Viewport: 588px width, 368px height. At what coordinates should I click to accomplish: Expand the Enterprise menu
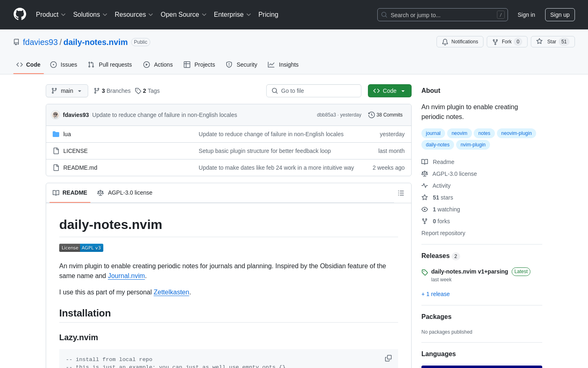click(x=232, y=15)
